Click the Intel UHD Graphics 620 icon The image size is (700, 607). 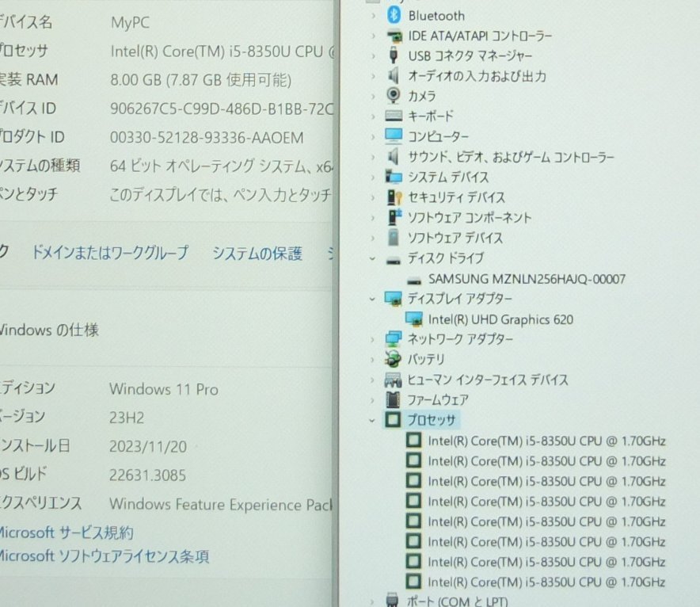point(414,319)
